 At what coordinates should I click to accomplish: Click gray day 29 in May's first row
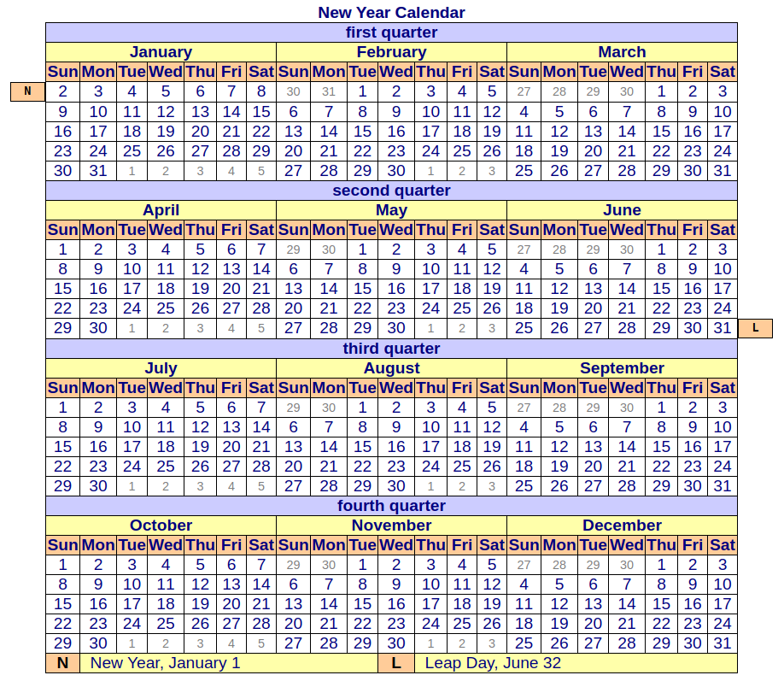[x=294, y=250]
